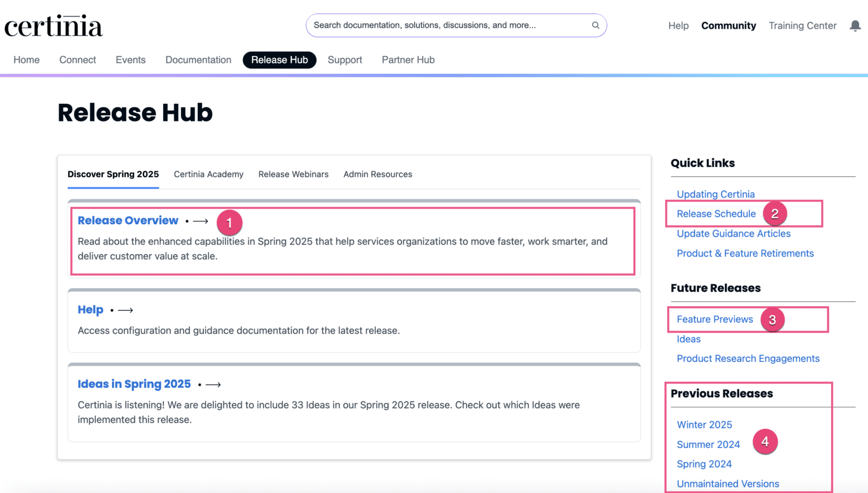The height and width of the screenshot is (493, 868).
Task: Click the notification bell icon
Action: [855, 26]
